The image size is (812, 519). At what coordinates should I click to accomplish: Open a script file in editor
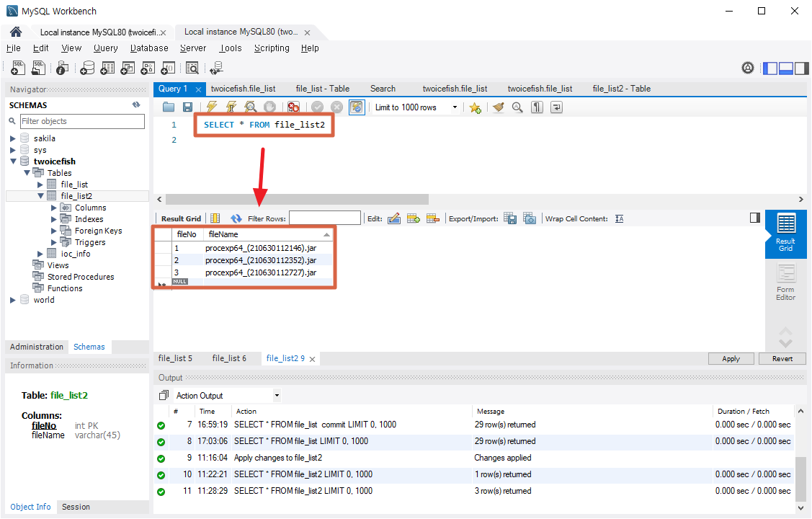click(x=169, y=107)
